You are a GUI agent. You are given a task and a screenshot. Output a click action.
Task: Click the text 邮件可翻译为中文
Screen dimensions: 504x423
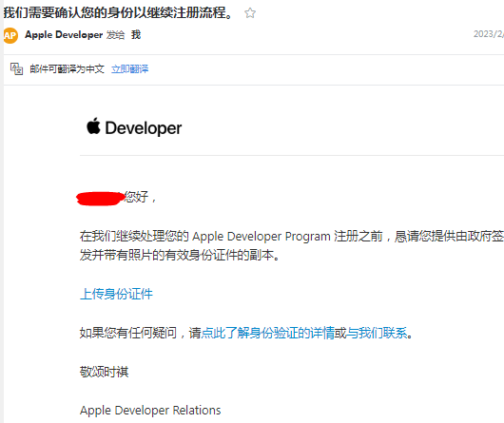(68, 69)
